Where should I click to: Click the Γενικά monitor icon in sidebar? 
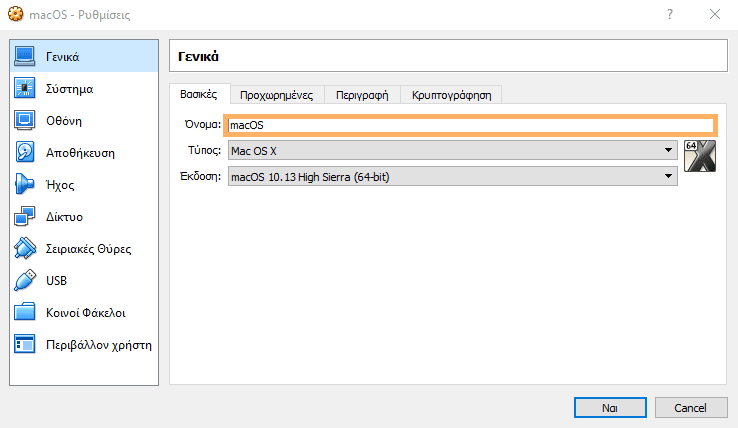coord(24,56)
